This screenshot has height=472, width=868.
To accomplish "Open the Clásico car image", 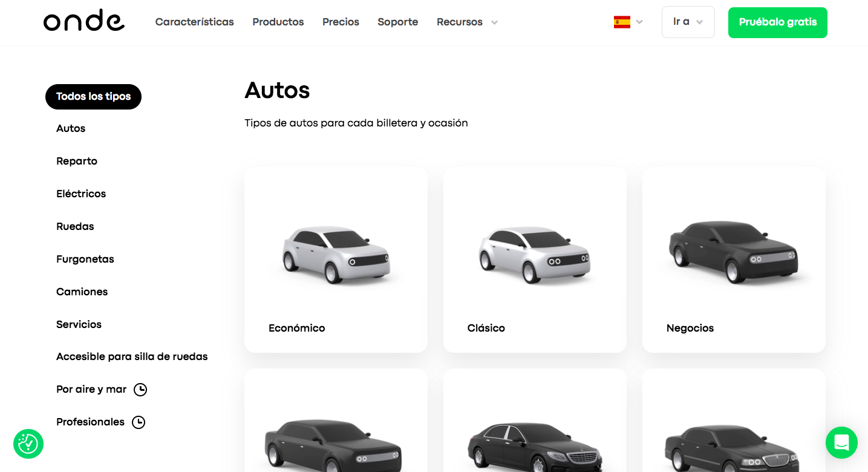I will 535,254.
